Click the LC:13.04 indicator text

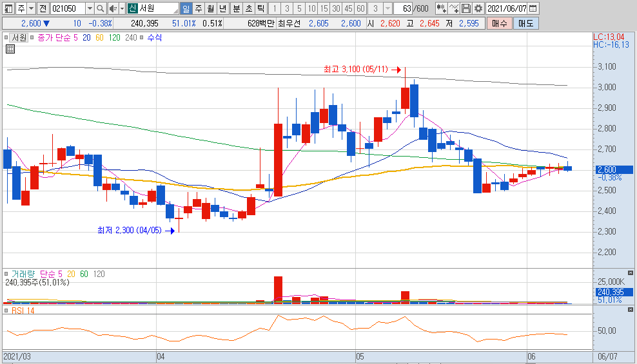tap(609, 37)
